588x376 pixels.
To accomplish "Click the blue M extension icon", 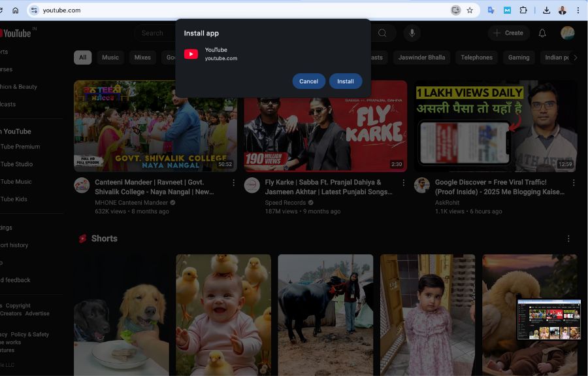I will 507,10.
